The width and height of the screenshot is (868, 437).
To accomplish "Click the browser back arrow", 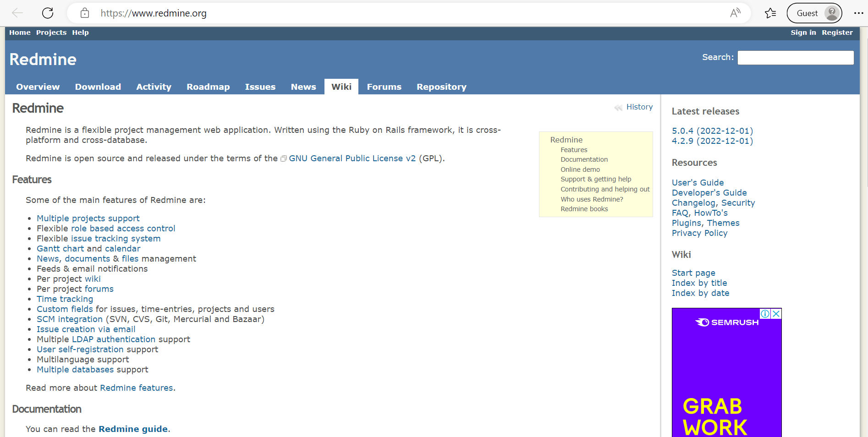I will [x=17, y=13].
